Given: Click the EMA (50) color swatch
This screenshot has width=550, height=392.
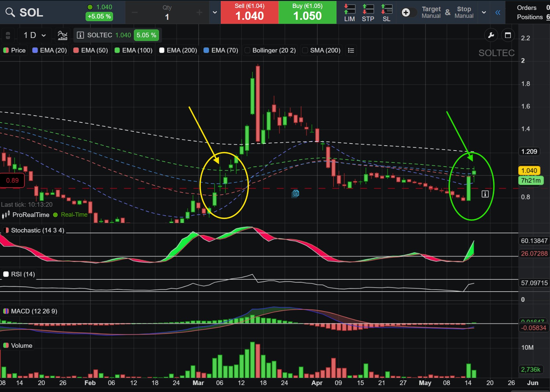Looking at the screenshot, I should point(76,50).
